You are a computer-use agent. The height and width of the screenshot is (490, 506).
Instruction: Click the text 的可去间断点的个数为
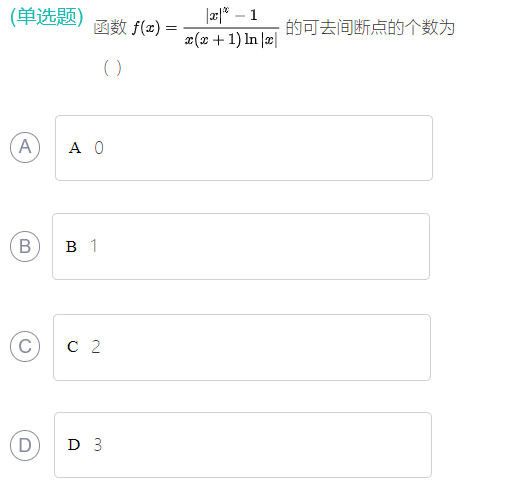coord(370,28)
